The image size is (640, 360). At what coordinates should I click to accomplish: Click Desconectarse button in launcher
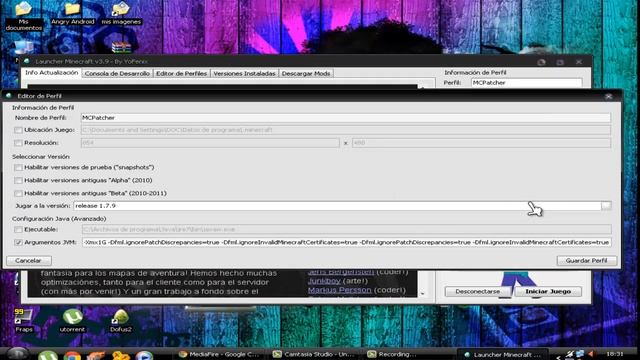pos(478,291)
